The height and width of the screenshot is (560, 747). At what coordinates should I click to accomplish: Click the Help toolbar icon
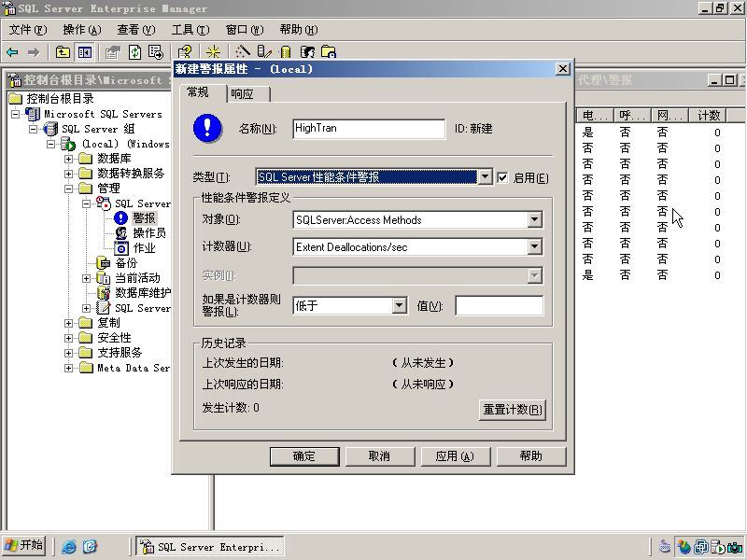pyautogui.click(x=184, y=52)
